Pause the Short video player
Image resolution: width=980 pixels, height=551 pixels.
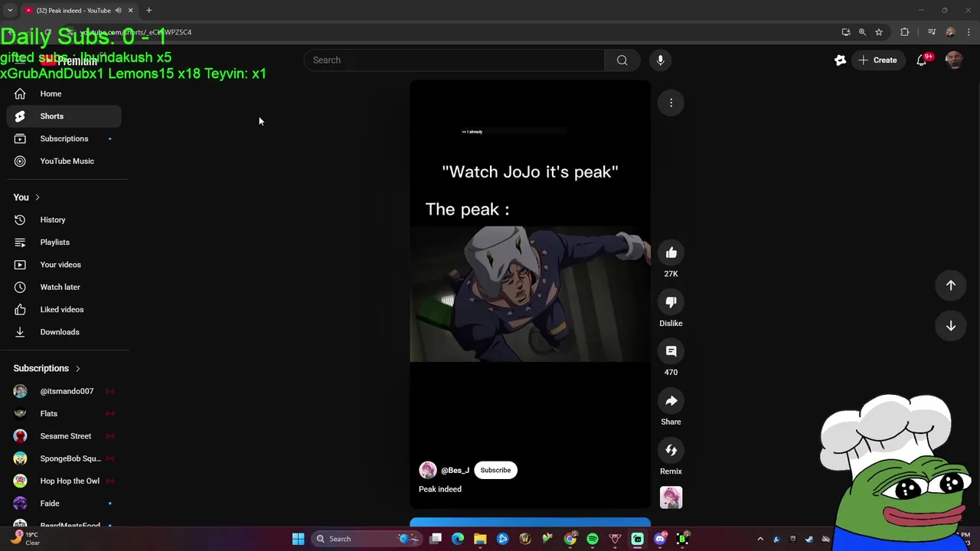[x=530, y=294]
